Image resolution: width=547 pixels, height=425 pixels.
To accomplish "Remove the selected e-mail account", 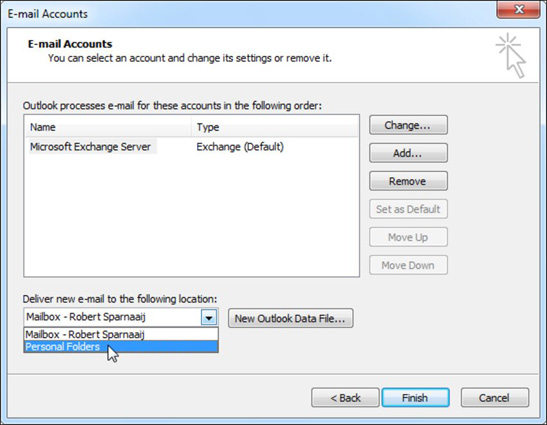I will (x=408, y=181).
